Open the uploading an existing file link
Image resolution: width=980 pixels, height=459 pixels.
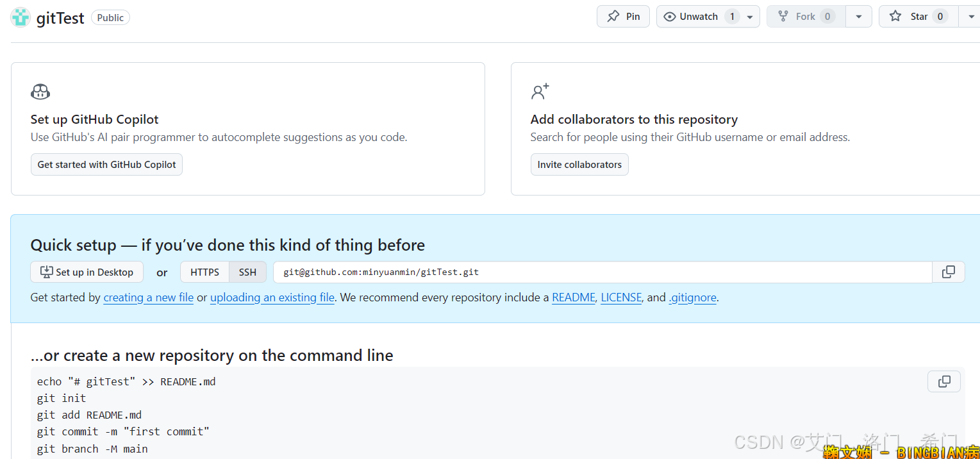pyautogui.click(x=272, y=297)
